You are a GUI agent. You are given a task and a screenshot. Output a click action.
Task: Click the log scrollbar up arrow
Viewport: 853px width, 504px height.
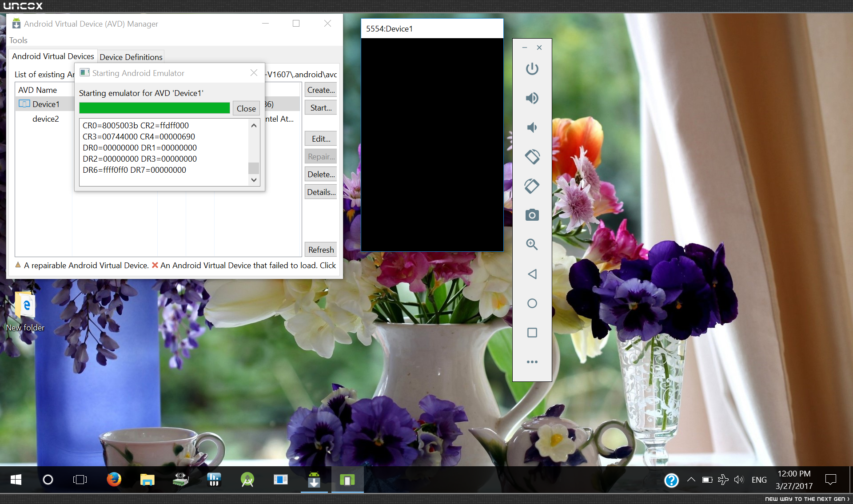coord(254,126)
